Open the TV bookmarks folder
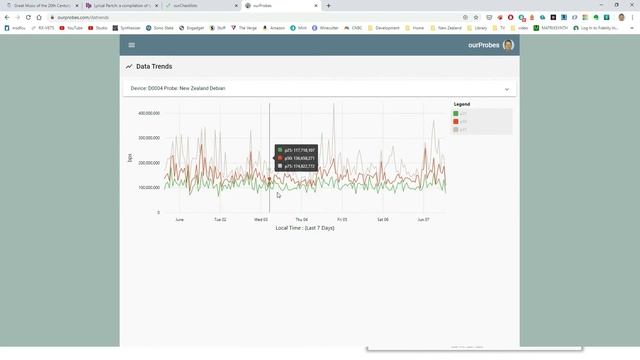 (x=499, y=28)
